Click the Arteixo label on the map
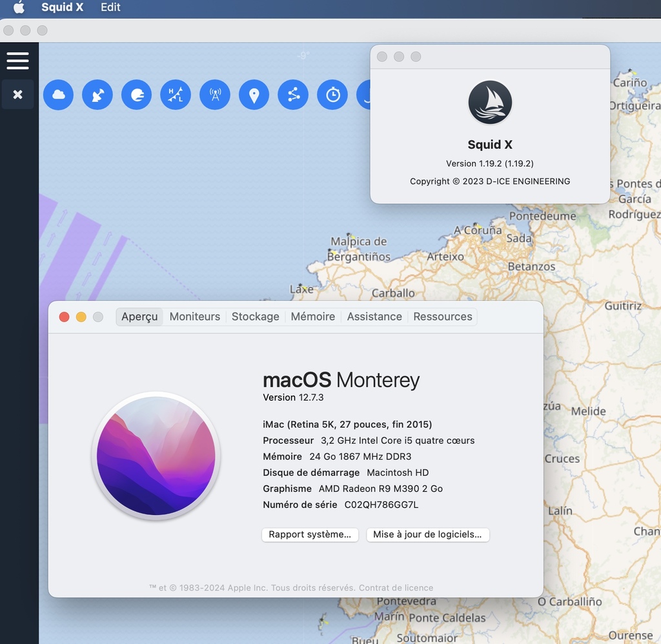 click(x=445, y=256)
